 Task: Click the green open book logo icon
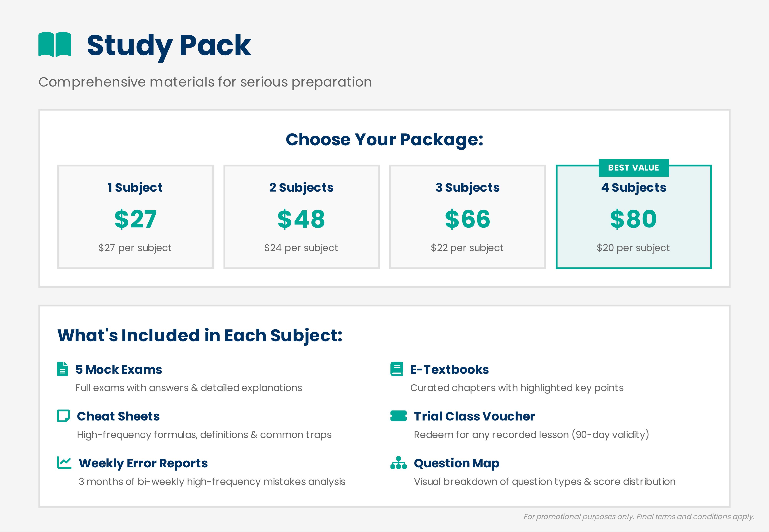(55, 44)
